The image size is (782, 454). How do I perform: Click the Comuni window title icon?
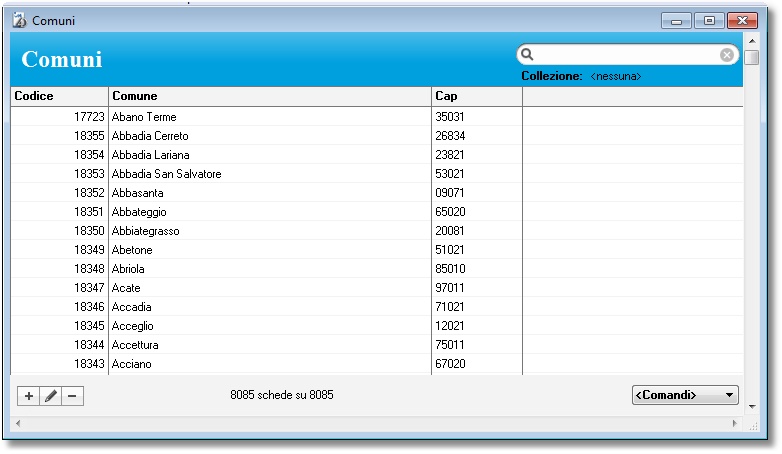click(x=19, y=20)
